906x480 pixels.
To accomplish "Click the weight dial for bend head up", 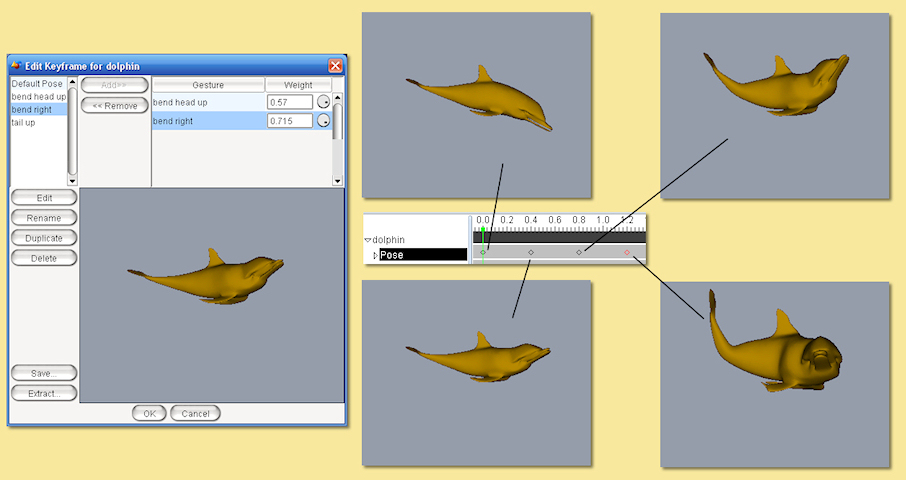I will (x=323, y=102).
